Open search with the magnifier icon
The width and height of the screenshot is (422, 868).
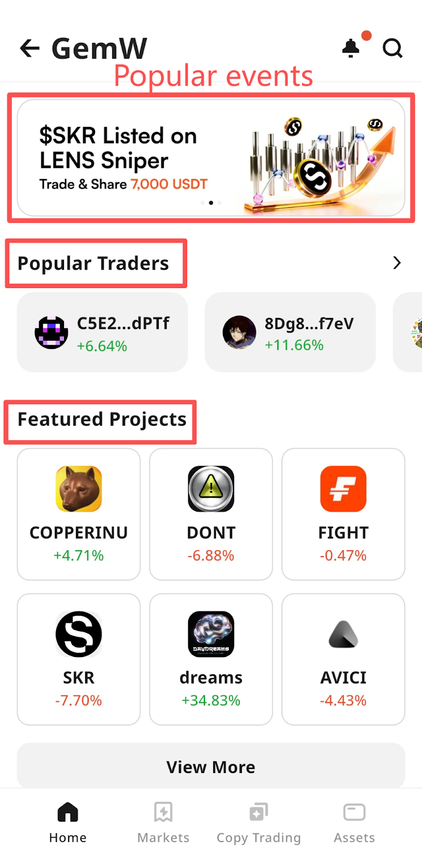pos(393,48)
